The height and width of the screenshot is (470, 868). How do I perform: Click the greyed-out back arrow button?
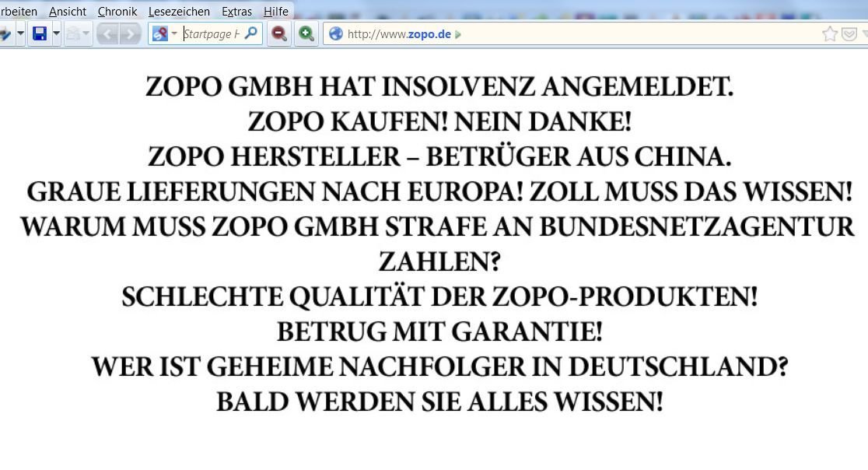pos(107,34)
